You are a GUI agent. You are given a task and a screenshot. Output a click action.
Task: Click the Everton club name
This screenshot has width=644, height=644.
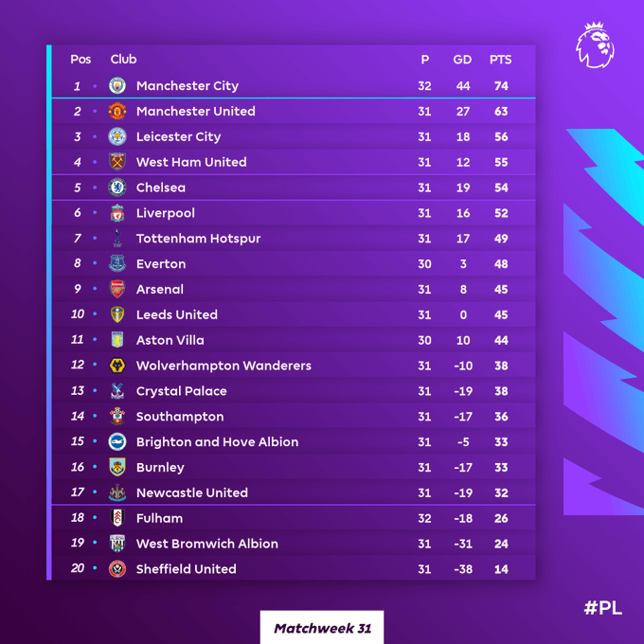tap(161, 264)
